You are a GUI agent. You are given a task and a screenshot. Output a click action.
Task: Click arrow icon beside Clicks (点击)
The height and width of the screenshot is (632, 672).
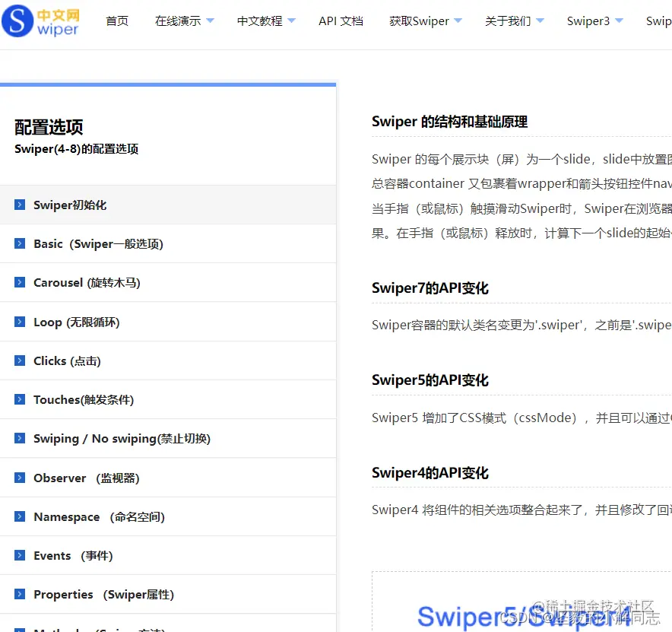click(20, 360)
